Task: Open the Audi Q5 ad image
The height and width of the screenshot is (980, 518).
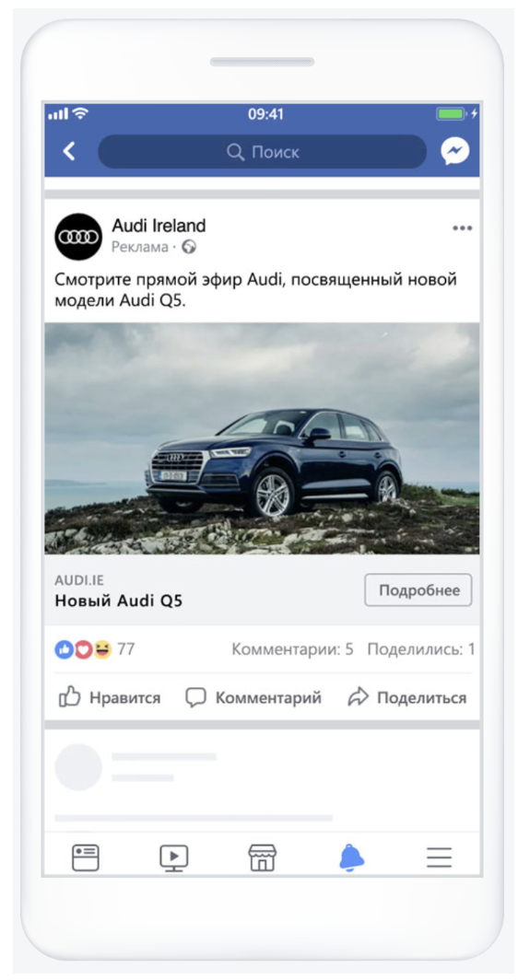Action: point(262,438)
